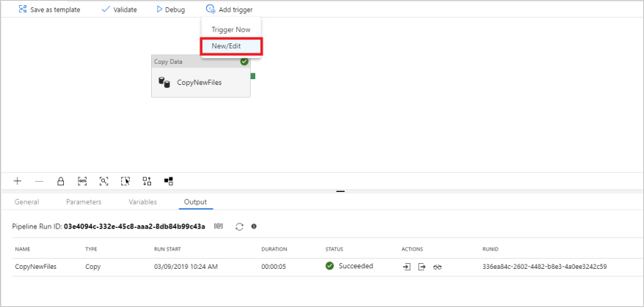Refresh the output run list

coord(239,226)
